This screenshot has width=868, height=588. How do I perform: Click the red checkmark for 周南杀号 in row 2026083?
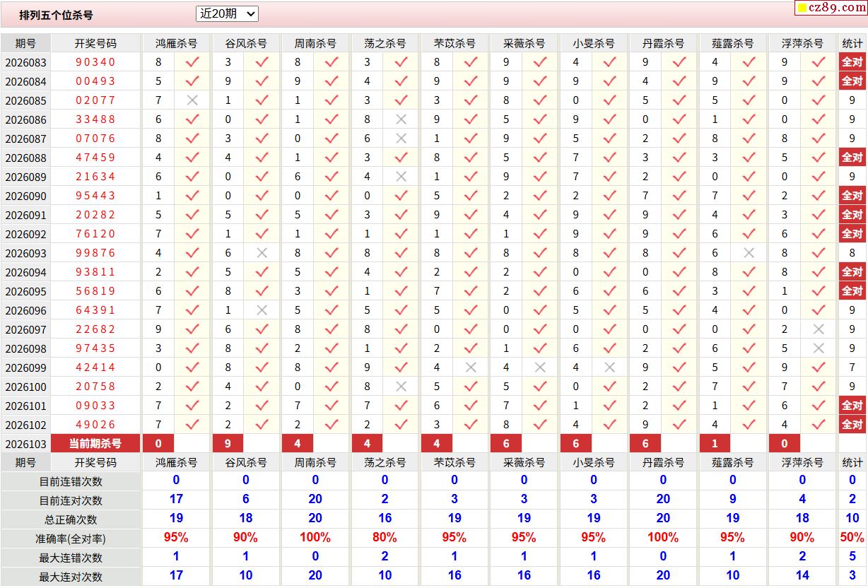[332, 62]
